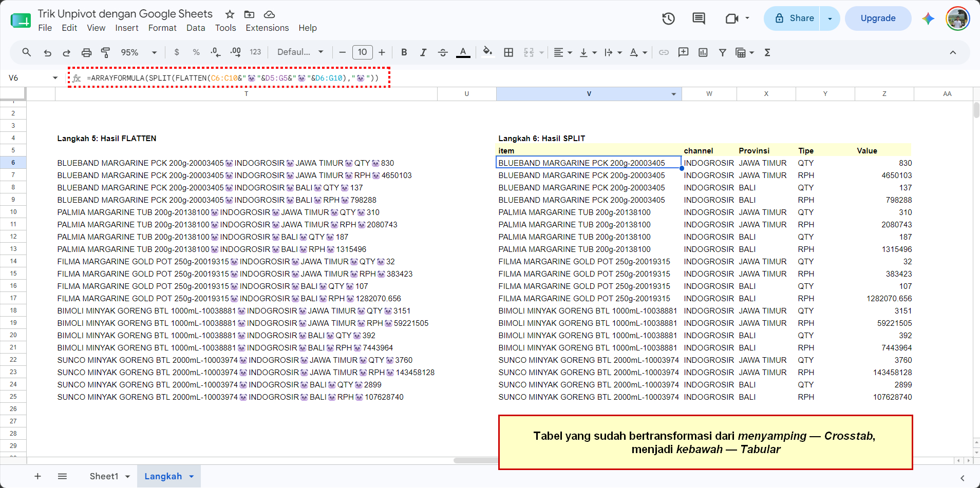Open the Data menu
Viewport: 980px width, 488px height.
pos(196,28)
